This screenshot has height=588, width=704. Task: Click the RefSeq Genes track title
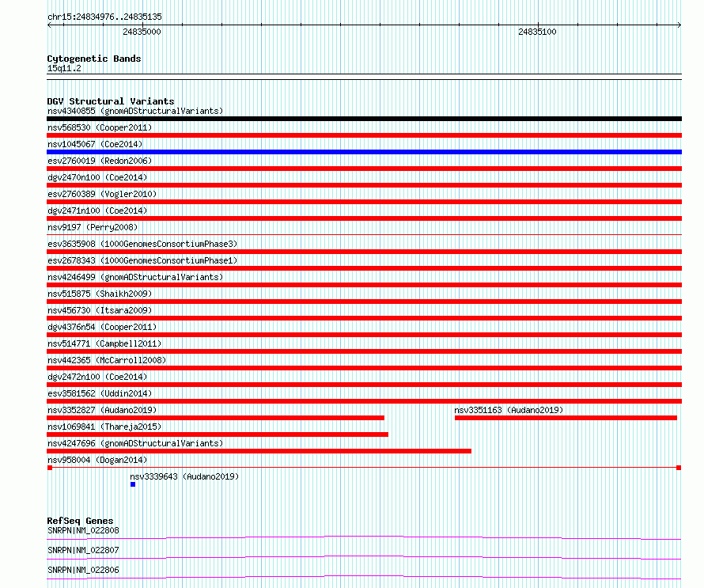pos(80,521)
